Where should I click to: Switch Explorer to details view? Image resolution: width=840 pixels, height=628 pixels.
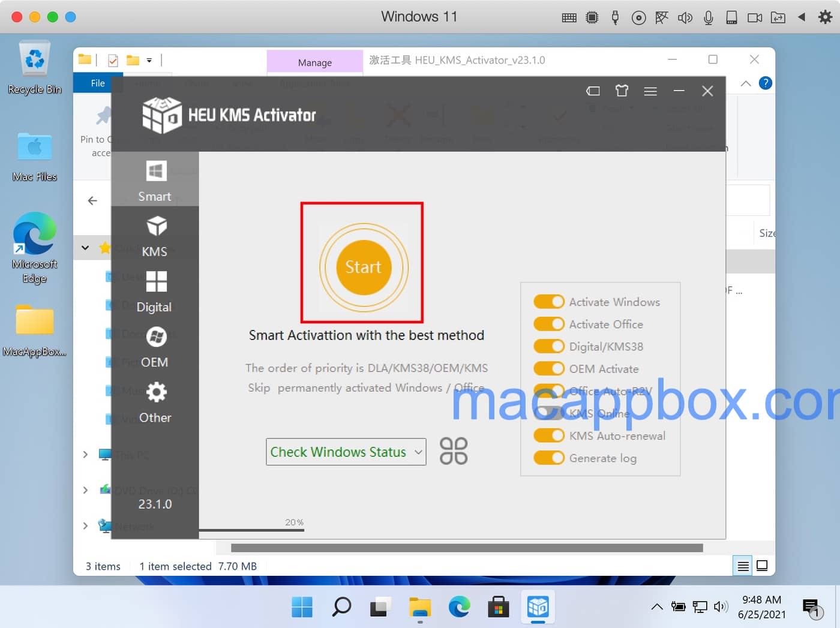point(743,566)
